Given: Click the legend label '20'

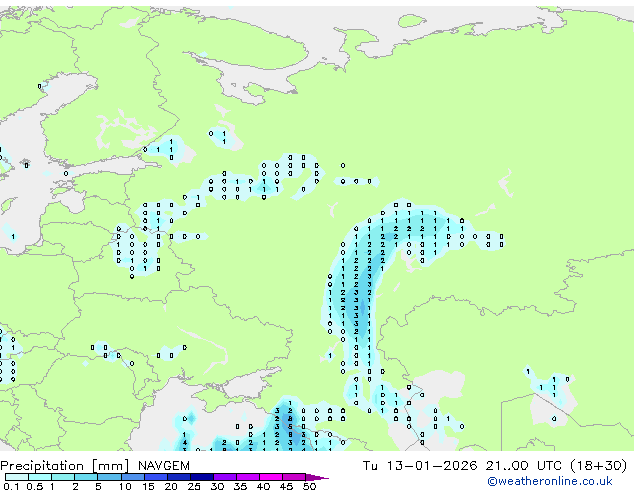Looking at the screenshot, I should pyautogui.click(x=171, y=486).
